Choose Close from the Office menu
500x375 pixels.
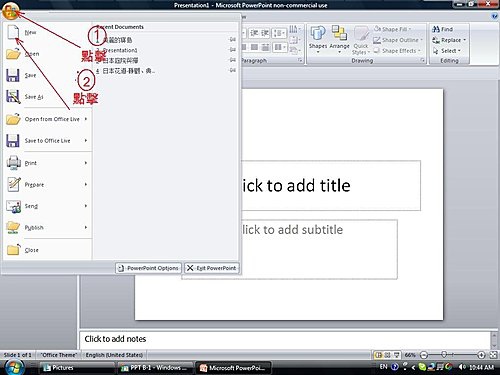point(47,250)
